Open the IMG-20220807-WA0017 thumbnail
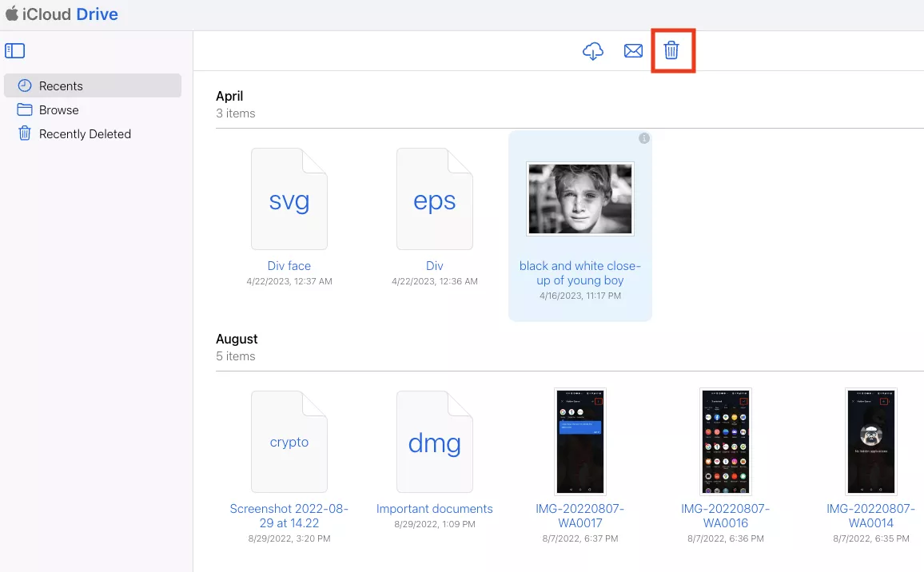 pyautogui.click(x=579, y=441)
